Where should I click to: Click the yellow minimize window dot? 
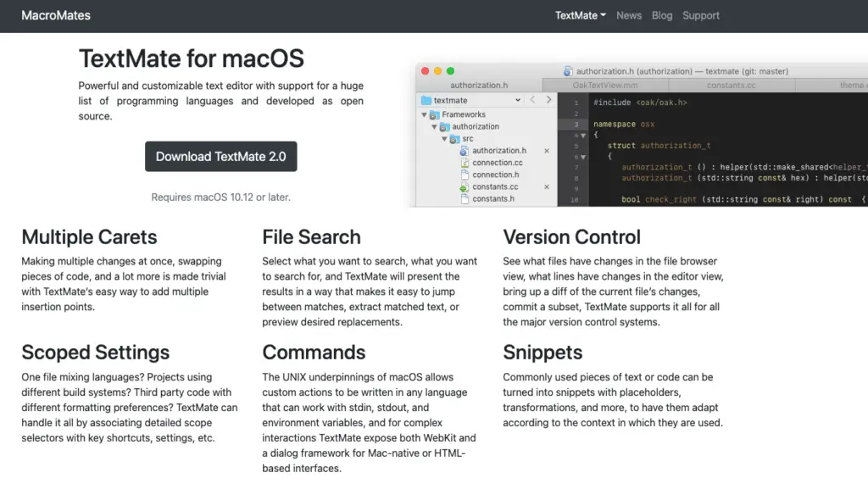tap(438, 71)
